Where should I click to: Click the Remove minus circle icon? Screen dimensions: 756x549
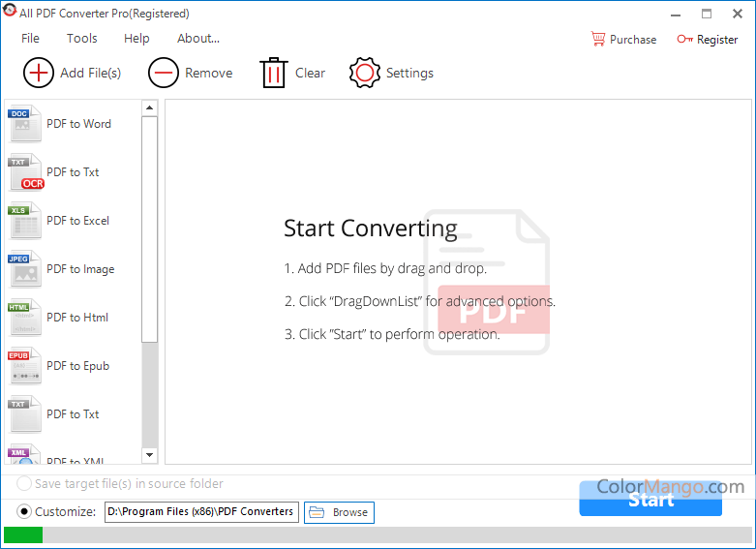[x=164, y=73]
